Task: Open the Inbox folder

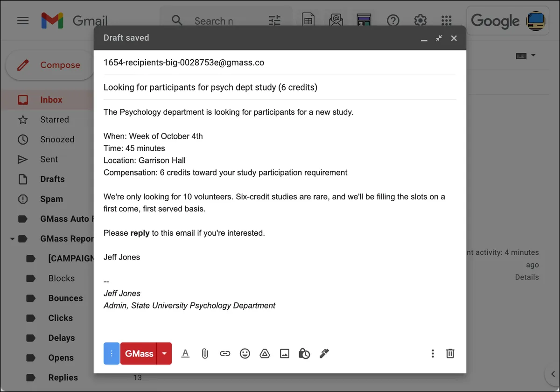Action: pos(47,99)
